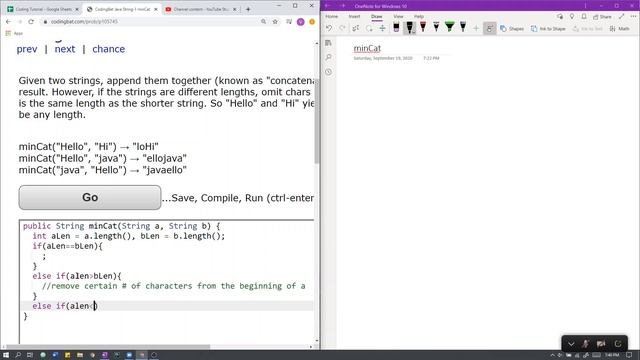Open OneNote more options ellipsis menu
This screenshot has height=360, width=640.
coord(633,16)
